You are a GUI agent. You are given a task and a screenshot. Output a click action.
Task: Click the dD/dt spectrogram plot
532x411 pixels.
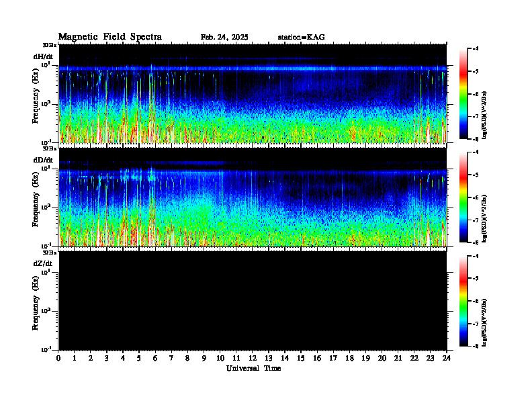(x=253, y=197)
